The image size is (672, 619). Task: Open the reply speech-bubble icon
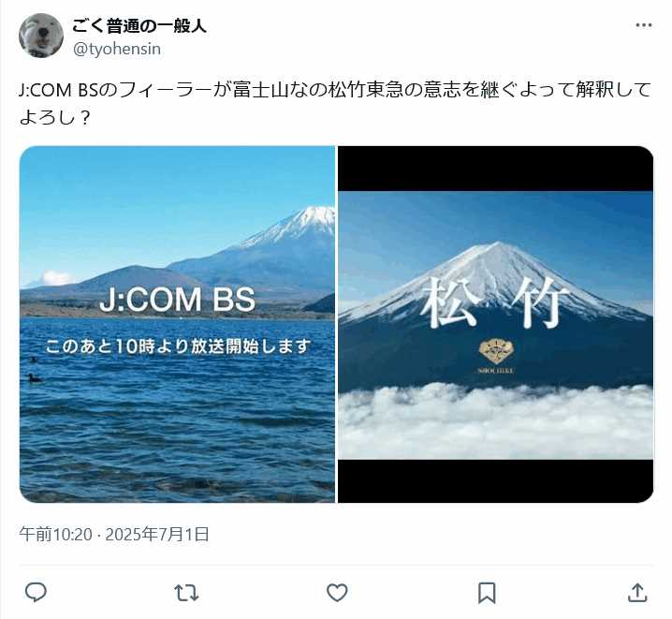(x=36, y=593)
